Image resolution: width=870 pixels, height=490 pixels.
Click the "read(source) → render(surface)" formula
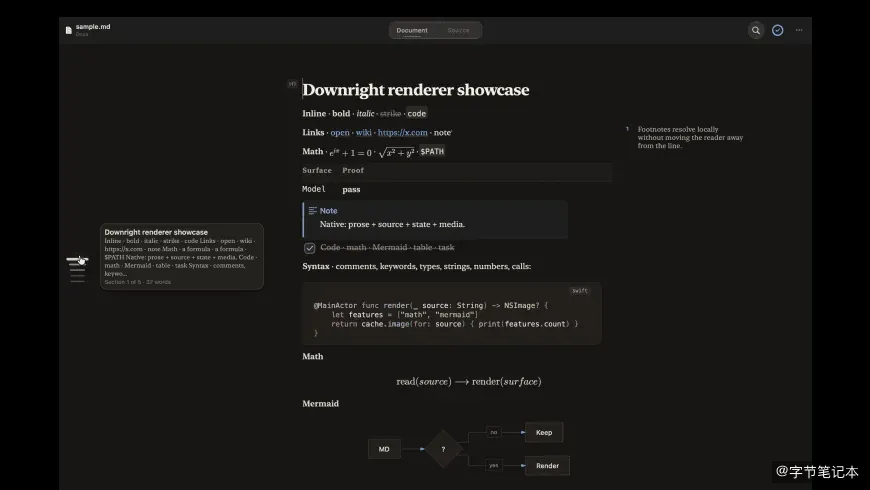click(x=469, y=382)
